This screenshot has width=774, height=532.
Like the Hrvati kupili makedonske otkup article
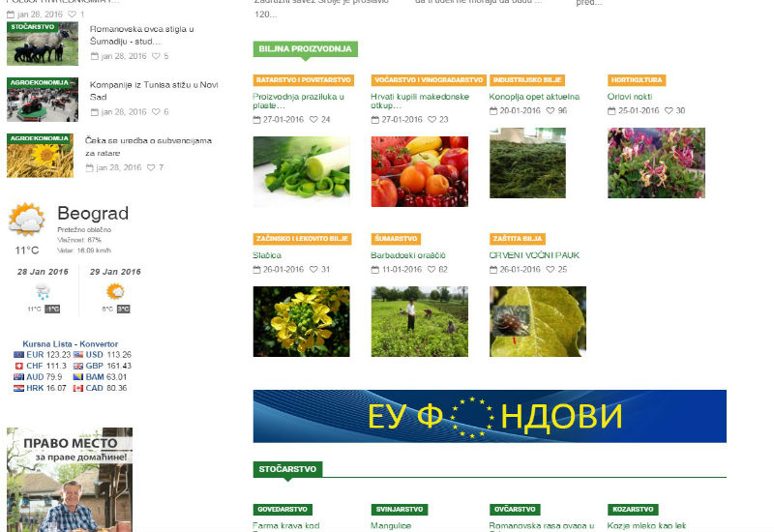432,119
